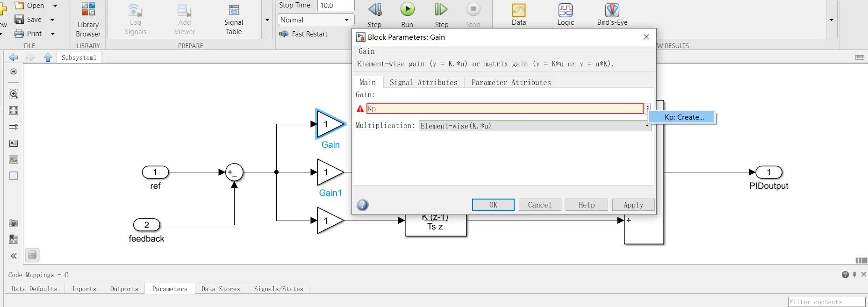Close the Block Parameters dialog

[646, 37]
